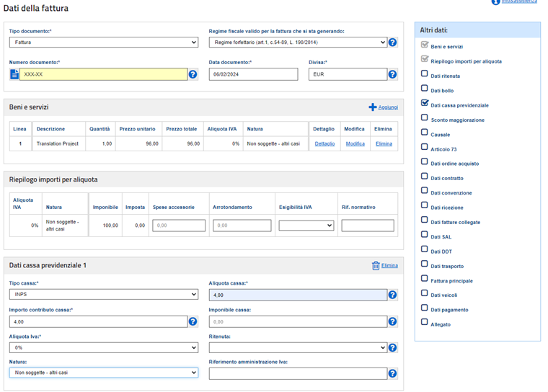This screenshot has width=548, height=392.
Task: Open the Ritenuta dropdown
Action: pyautogui.click(x=298, y=347)
